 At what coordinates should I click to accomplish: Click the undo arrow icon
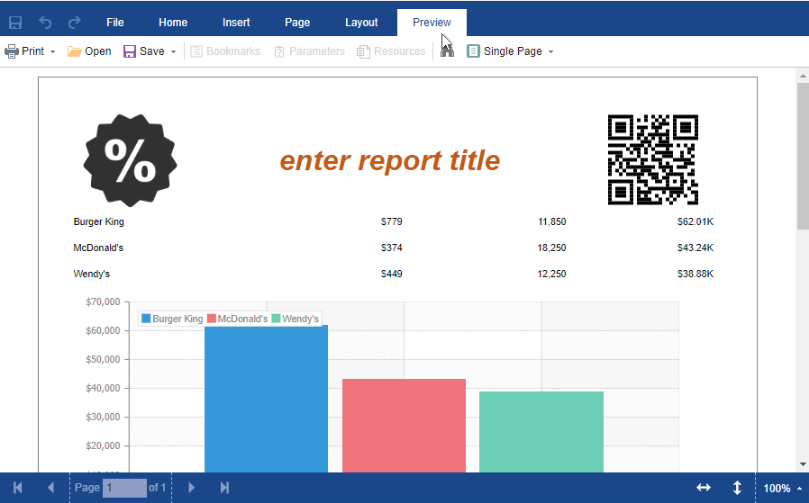(x=45, y=22)
